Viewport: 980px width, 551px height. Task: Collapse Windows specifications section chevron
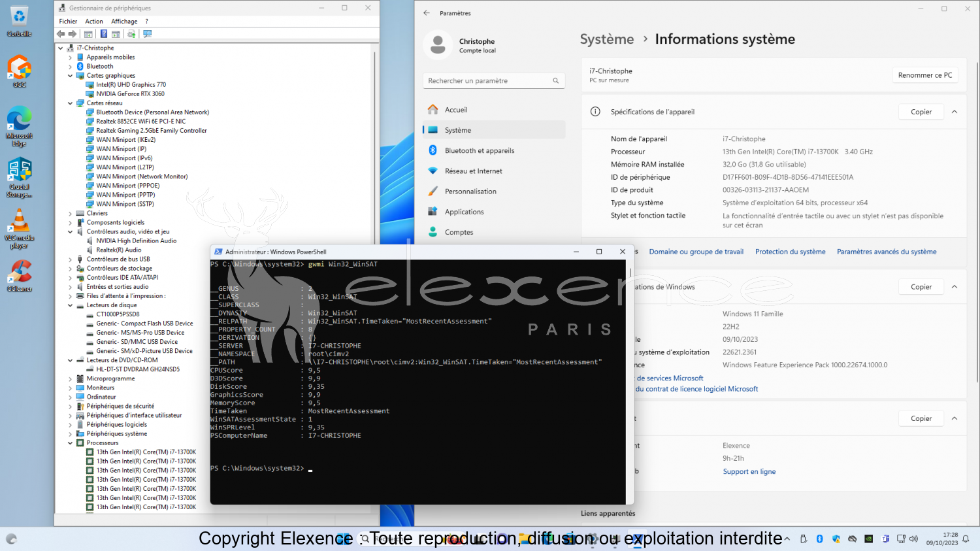pyautogui.click(x=955, y=287)
